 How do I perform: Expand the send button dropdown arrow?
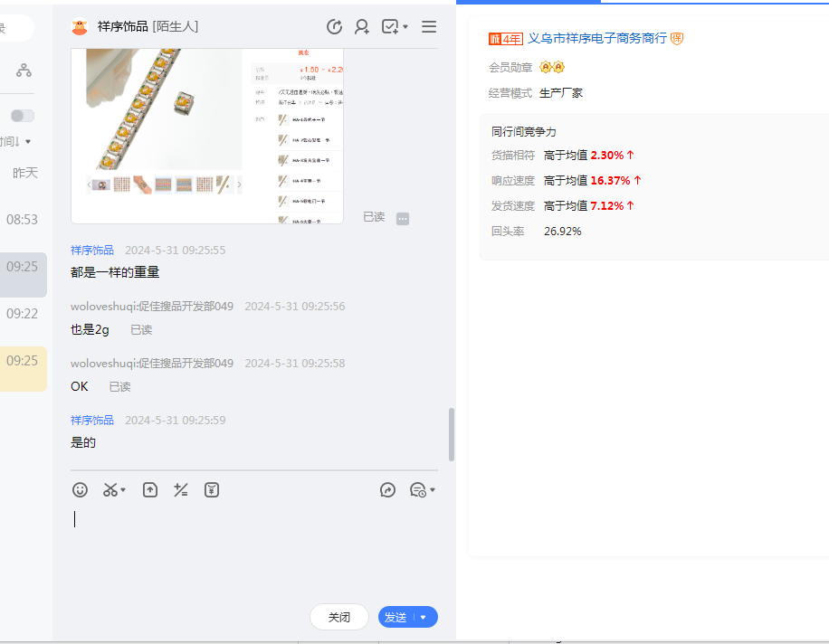pyautogui.click(x=423, y=617)
